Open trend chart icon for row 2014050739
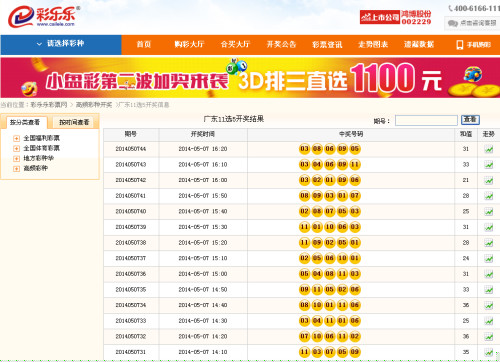This screenshot has height=362, width=500. (x=488, y=227)
